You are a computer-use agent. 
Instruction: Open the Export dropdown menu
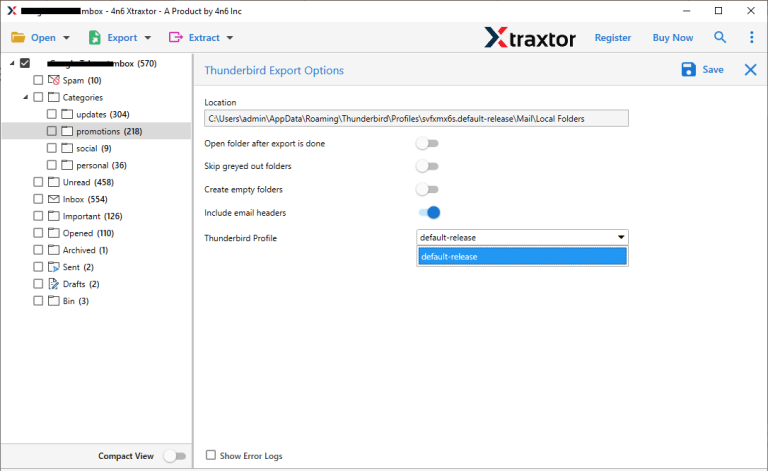[x=119, y=38]
